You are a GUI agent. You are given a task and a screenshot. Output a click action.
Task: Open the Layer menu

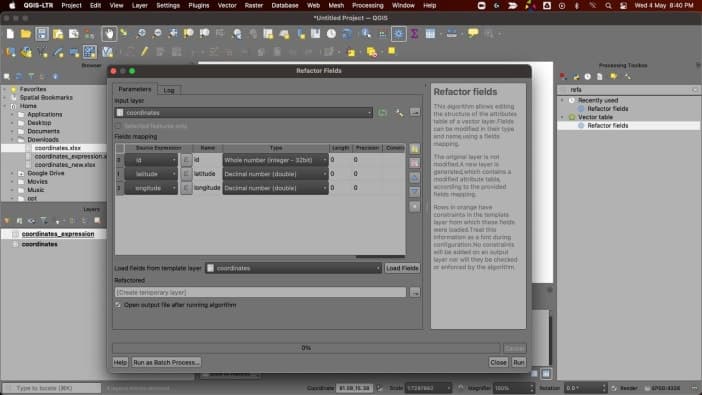tap(140, 5)
